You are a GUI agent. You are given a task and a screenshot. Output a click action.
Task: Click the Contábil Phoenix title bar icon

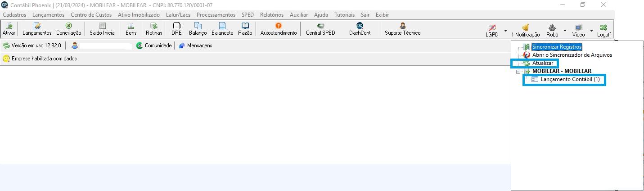point(5,5)
